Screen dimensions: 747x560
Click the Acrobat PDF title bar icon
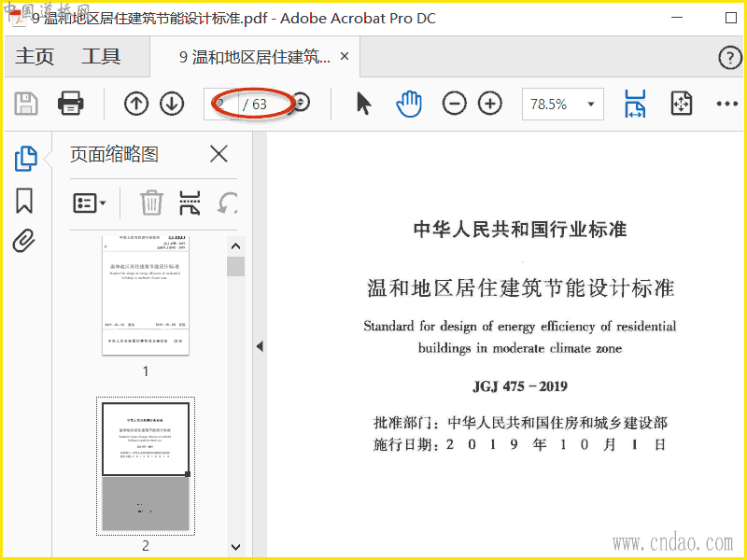(18, 19)
